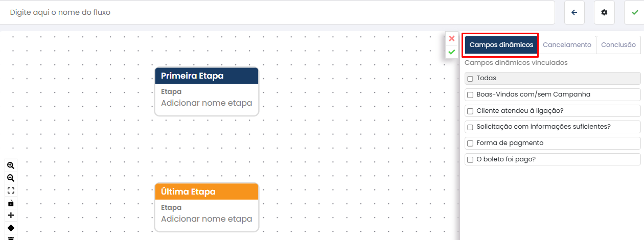Click the flow name input field
Viewport: 644px width, 240px height.
pos(277,12)
